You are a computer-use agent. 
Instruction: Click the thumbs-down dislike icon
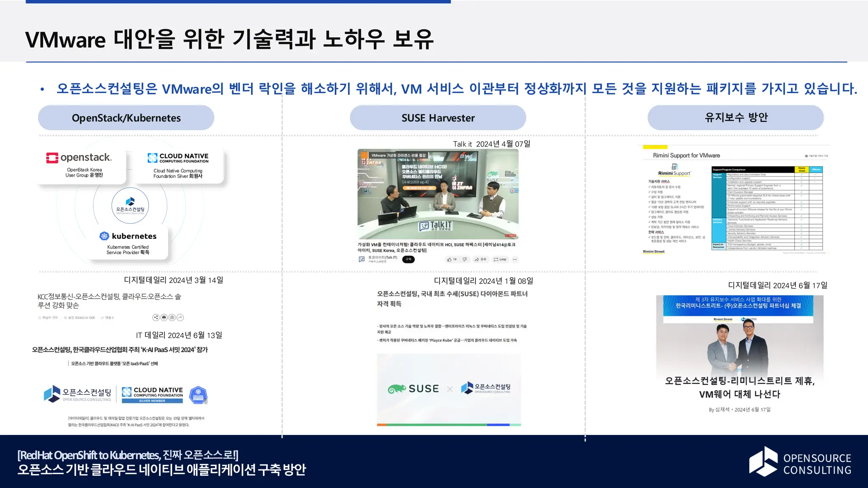[x=465, y=259]
